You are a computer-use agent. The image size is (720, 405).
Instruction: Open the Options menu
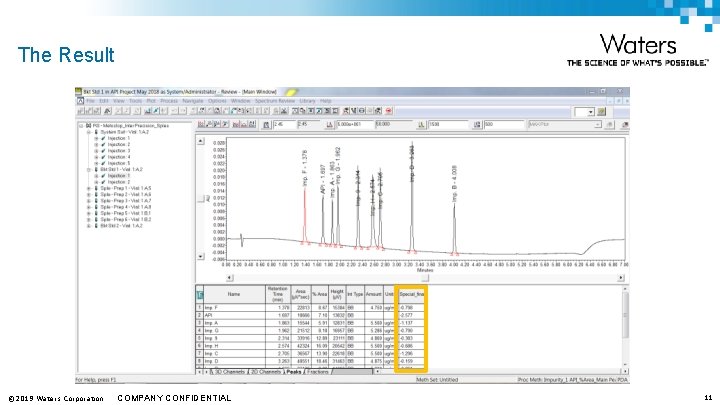[x=217, y=101]
